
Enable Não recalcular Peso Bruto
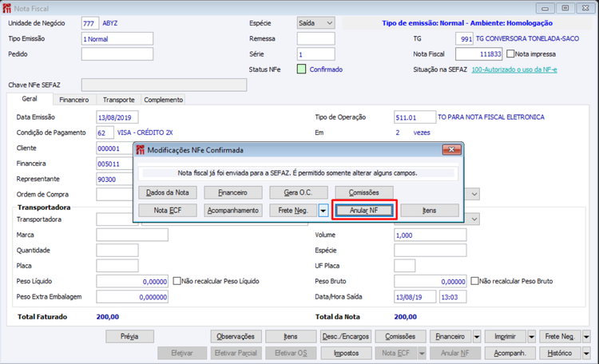[x=474, y=281]
